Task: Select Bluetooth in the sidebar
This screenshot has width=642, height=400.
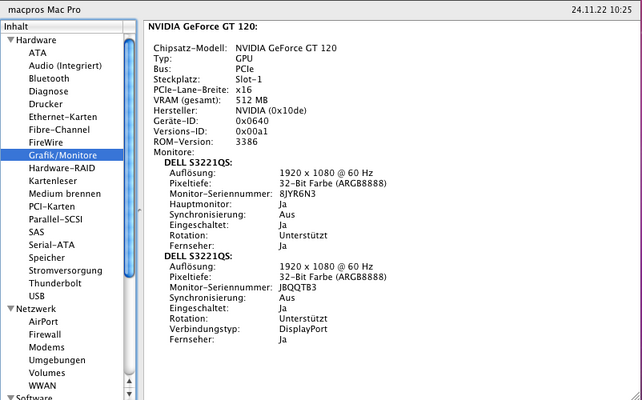Action: (x=49, y=79)
